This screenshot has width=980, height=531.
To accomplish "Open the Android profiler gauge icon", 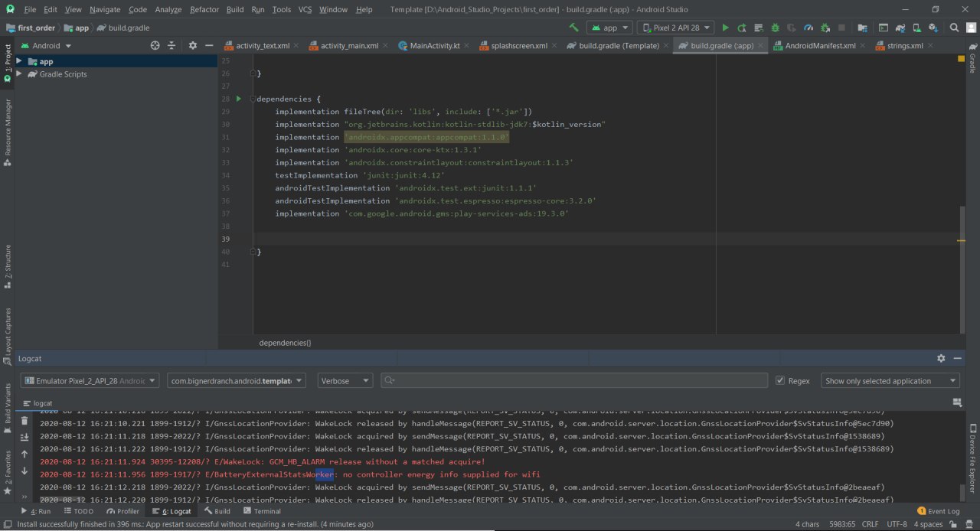I will pyautogui.click(x=808, y=28).
